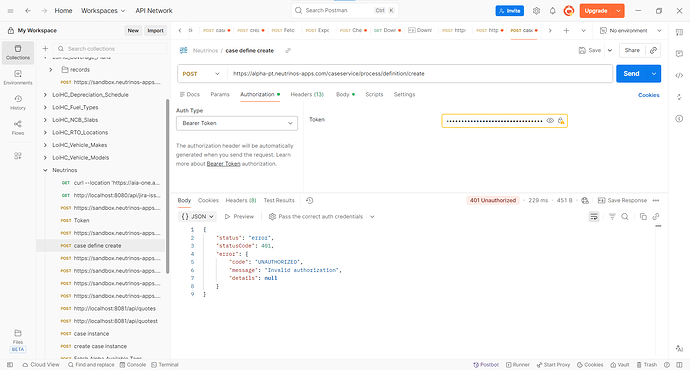
Task: Open the settings gear in header
Action: tap(536, 11)
